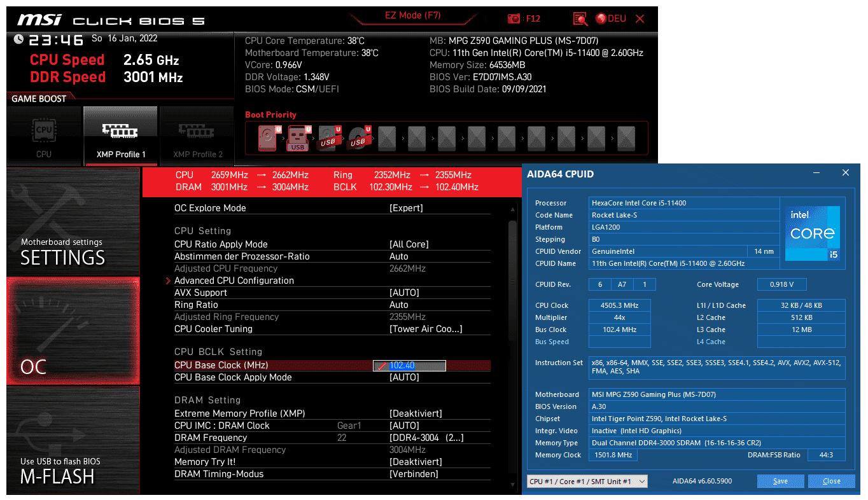Screen dimensions: 868x500
Task: Click the Close button in AIDA64 CPUID
Action: tap(831, 482)
